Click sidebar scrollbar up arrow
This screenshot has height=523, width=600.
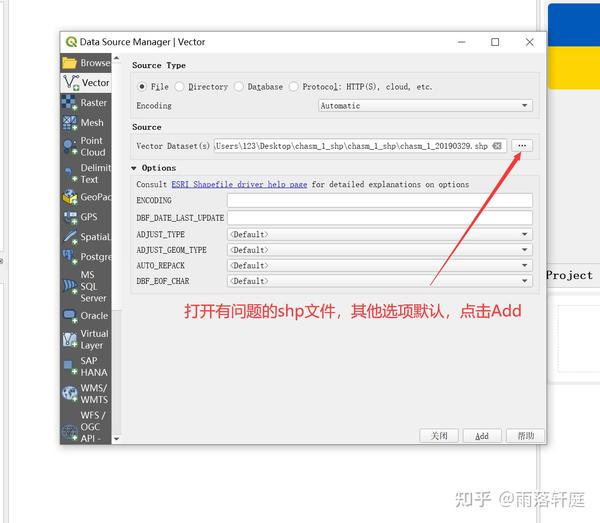coord(116,58)
